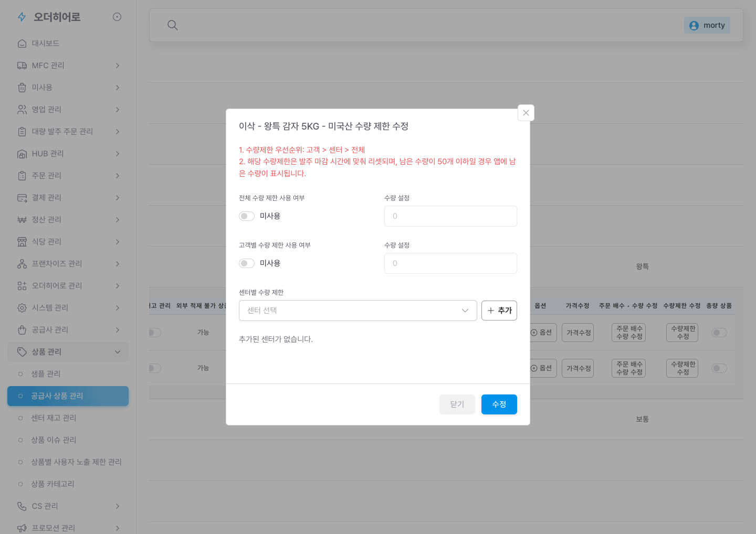This screenshot has height=534, width=756.
Task: Click 고객별 수량 설정 input field
Action: click(x=450, y=263)
